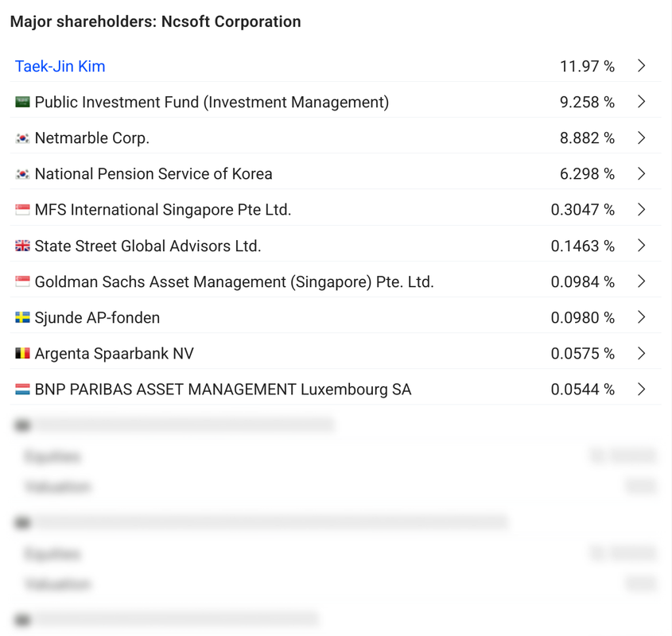Expand the Argenta Spaarbank NV chevron

pos(641,353)
